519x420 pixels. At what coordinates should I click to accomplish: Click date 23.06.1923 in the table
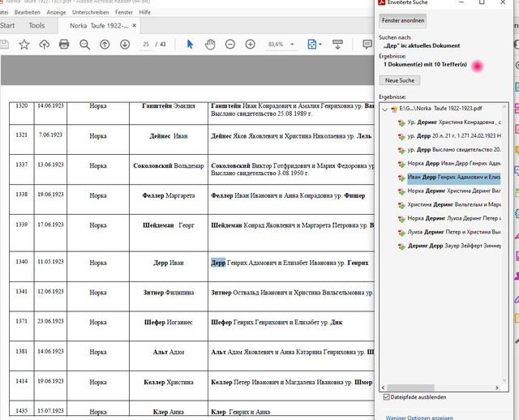point(50,321)
